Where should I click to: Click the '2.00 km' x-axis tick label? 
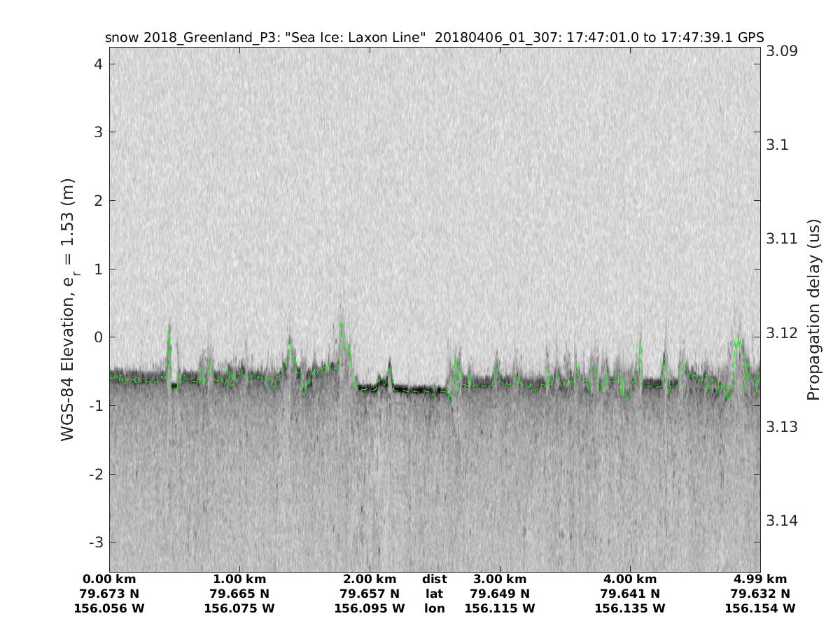(370, 580)
